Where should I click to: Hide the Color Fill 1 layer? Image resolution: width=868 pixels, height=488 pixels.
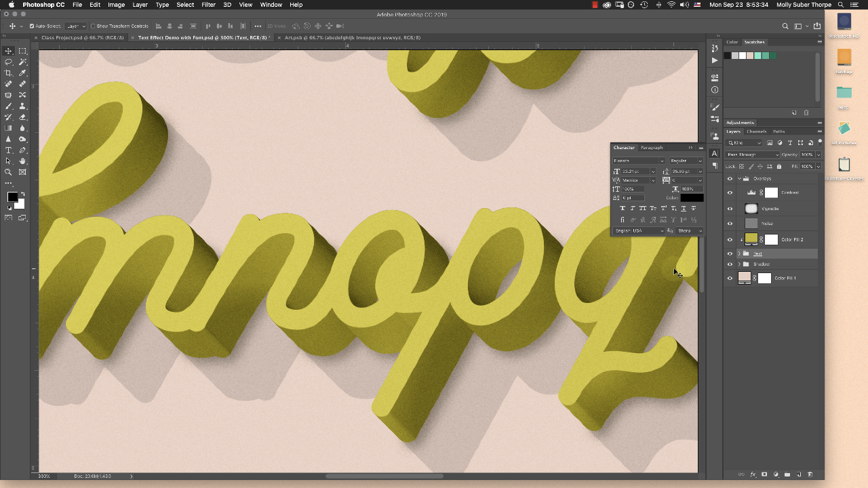(x=730, y=278)
